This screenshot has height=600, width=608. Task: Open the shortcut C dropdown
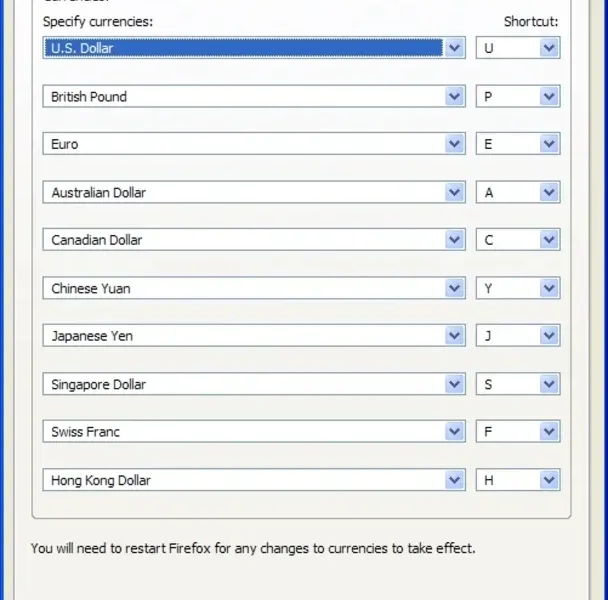pos(549,240)
